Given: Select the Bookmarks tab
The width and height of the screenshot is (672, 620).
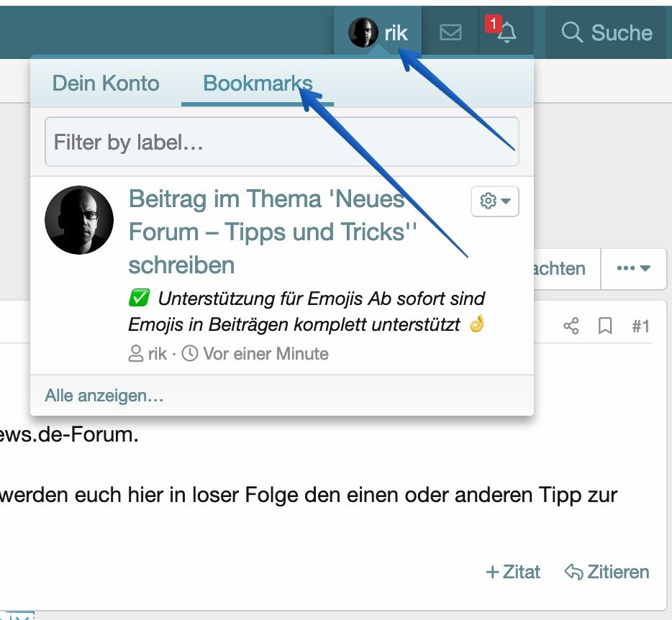Looking at the screenshot, I should click(x=258, y=83).
